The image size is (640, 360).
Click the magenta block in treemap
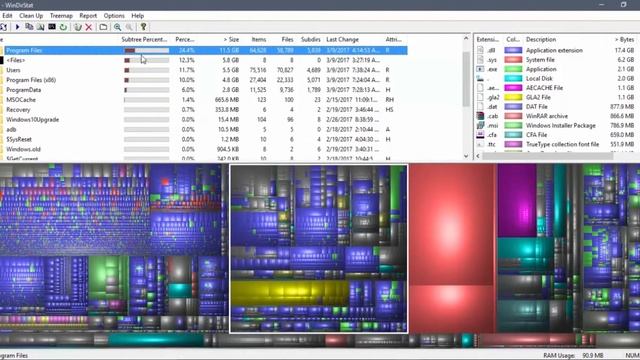tap(517, 200)
